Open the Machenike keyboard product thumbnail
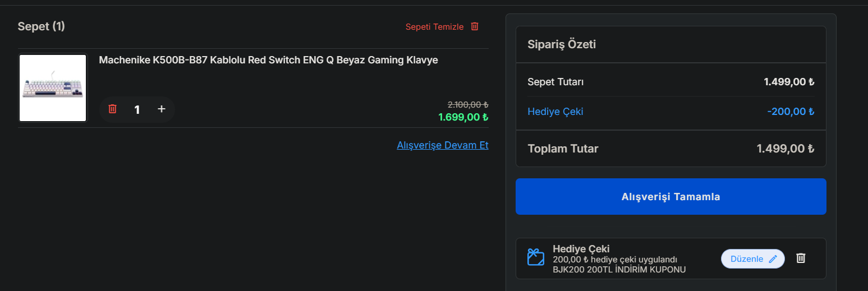The image size is (868, 291). click(x=53, y=87)
